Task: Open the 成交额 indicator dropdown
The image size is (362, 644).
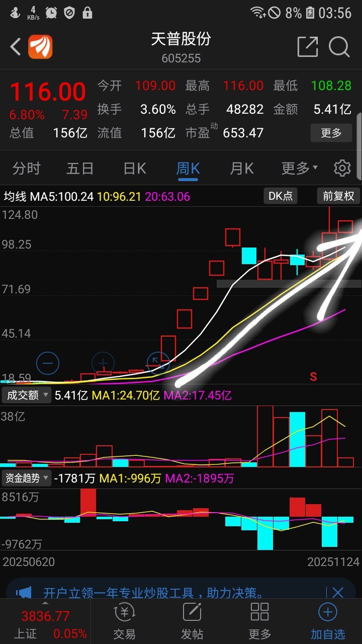Action: (x=27, y=395)
